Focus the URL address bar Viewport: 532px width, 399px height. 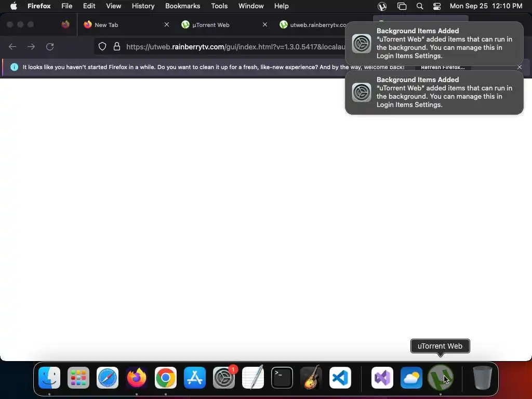click(x=234, y=47)
